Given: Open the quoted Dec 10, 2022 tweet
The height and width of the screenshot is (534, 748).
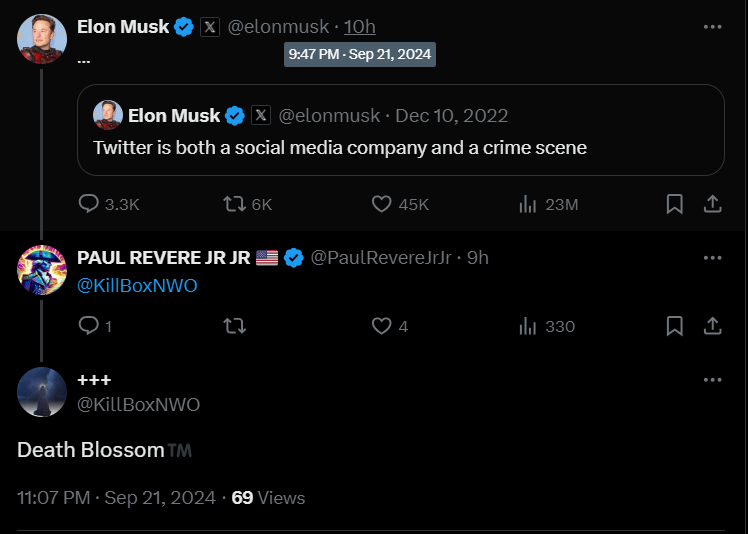Looking at the screenshot, I should (401, 130).
